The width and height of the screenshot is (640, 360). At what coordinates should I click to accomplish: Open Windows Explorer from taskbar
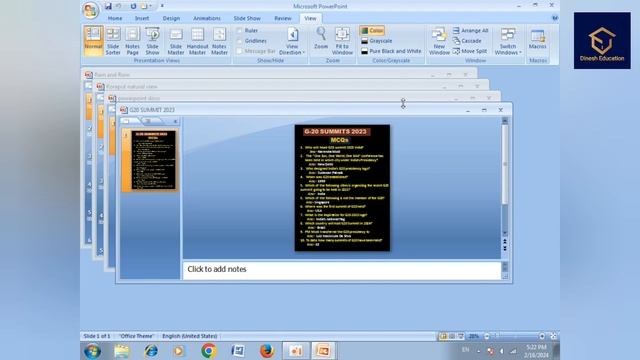pyautogui.click(x=122, y=351)
